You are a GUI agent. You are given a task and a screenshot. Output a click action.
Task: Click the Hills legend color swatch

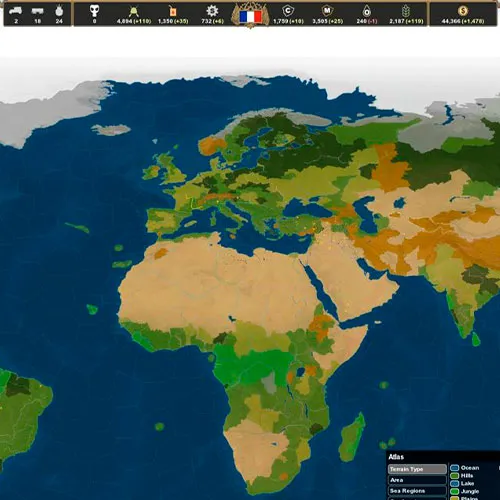454,476
